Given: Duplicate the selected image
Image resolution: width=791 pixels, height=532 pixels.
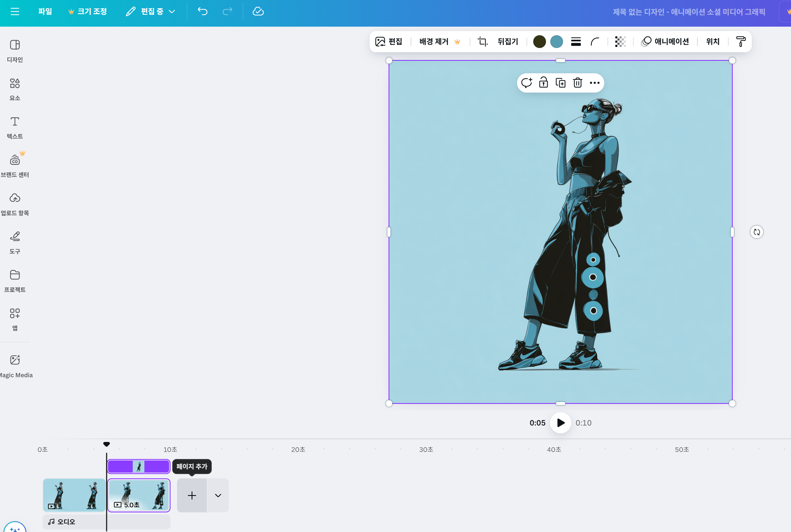Looking at the screenshot, I should pos(560,83).
